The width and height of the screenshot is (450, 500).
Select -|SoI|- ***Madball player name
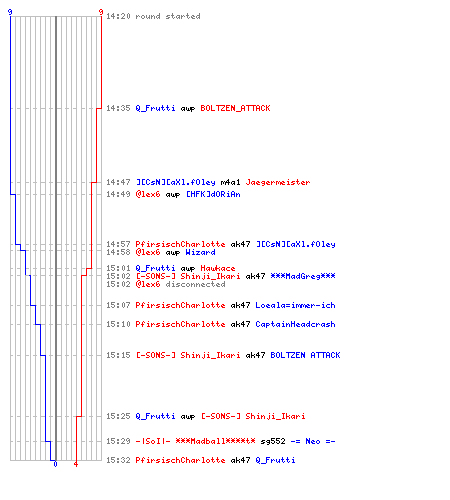(x=195, y=441)
